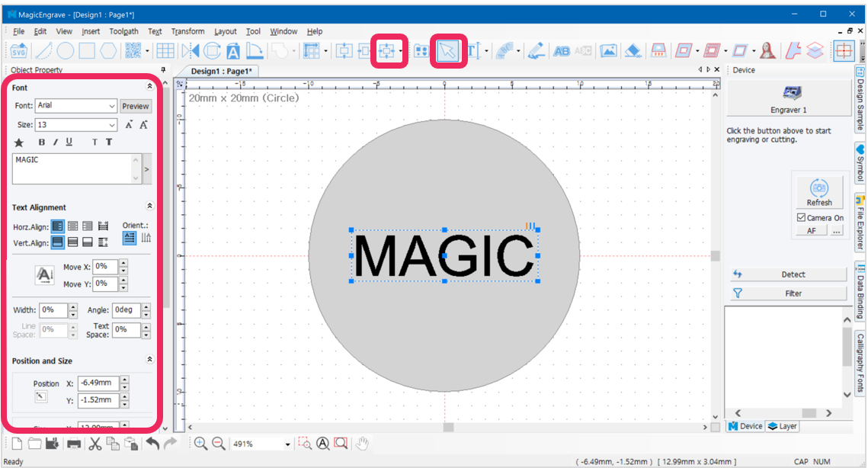The width and height of the screenshot is (868, 468).
Task: Cut selection with scissors icon
Action: [x=94, y=443]
